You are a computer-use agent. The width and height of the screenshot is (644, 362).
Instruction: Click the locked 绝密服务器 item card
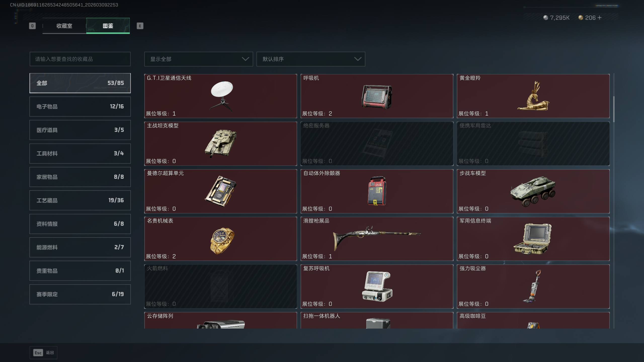(377, 144)
